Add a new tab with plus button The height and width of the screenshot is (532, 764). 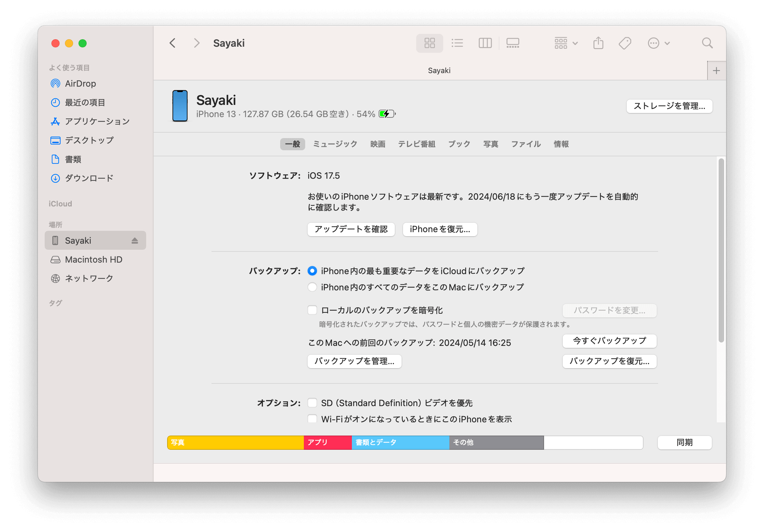click(716, 70)
